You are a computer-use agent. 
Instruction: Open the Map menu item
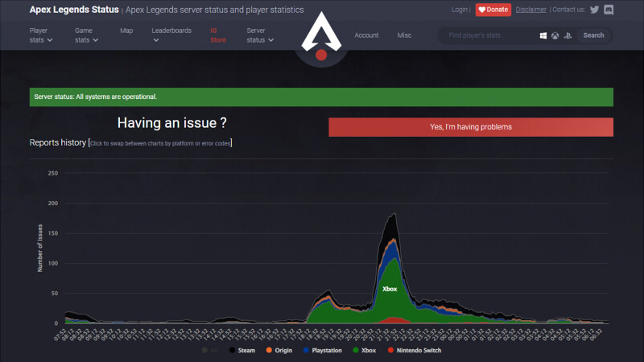point(126,31)
